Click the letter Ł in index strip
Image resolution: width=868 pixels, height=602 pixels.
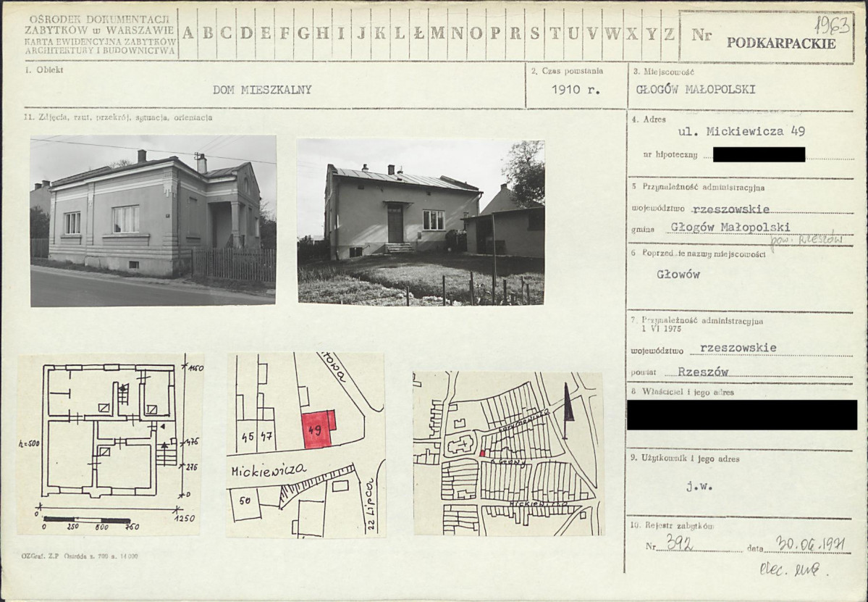[419, 33]
